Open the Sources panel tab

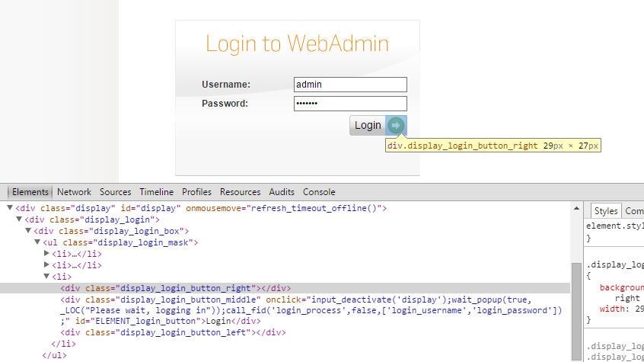click(115, 192)
